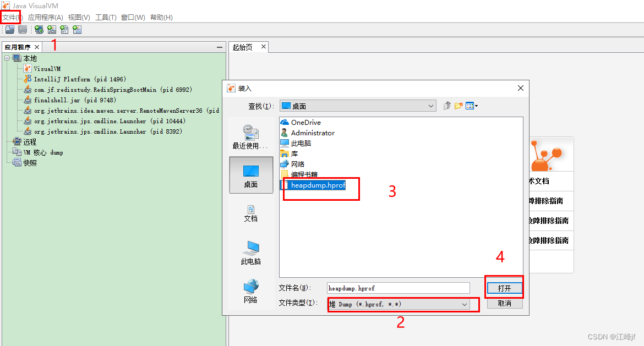Select the VisualVM node in applications tree
This screenshot has height=346, width=644.
42,69
